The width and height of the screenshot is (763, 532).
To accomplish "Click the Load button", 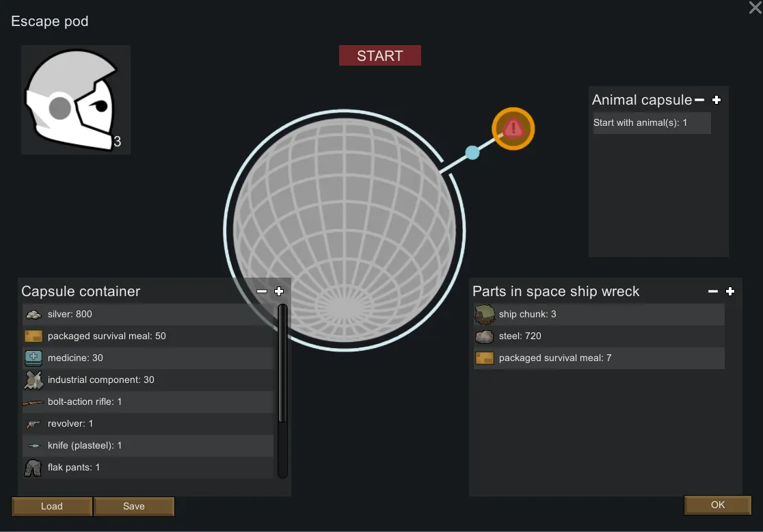I will (52, 506).
